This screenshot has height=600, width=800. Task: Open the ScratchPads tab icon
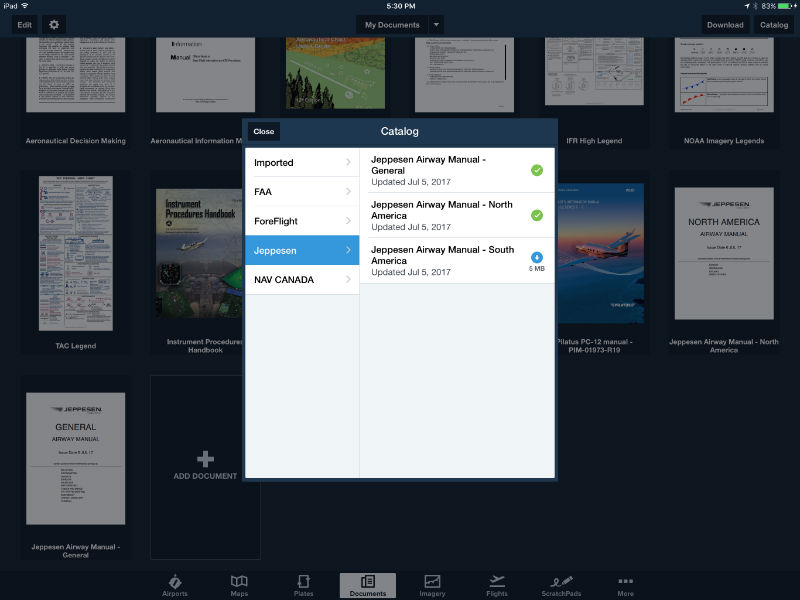(x=561, y=581)
